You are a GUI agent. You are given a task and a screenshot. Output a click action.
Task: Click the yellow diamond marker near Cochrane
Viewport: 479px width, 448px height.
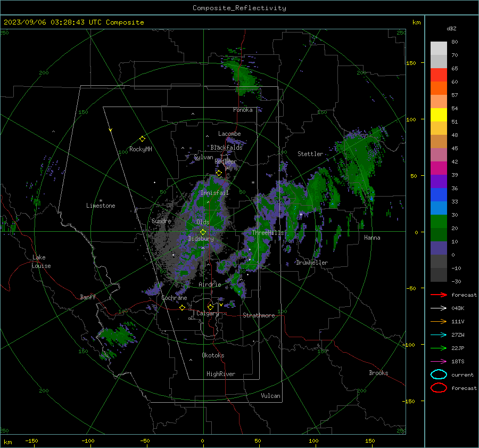click(x=182, y=307)
